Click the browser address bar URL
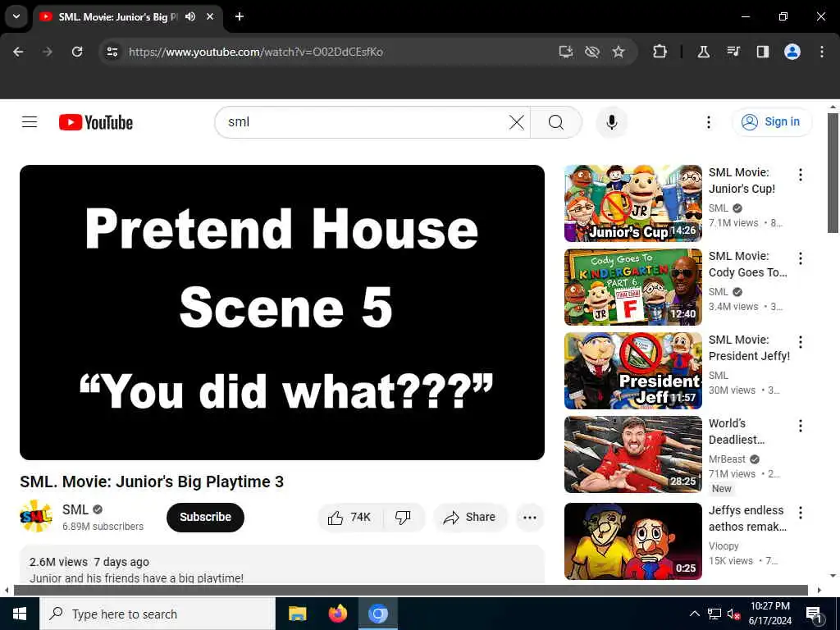The width and height of the screenshot is (840, 630). click(256, 52)
